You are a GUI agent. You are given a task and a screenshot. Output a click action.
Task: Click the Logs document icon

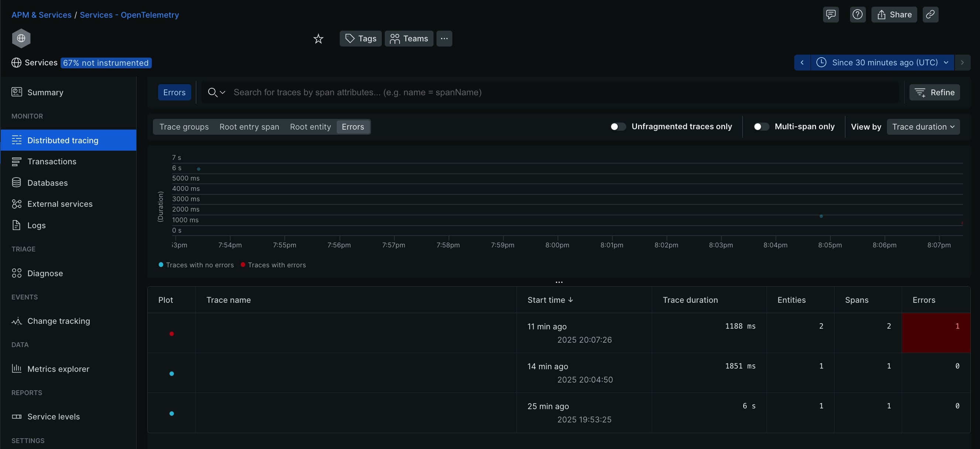pyautogui.click(x=16, y=225)
